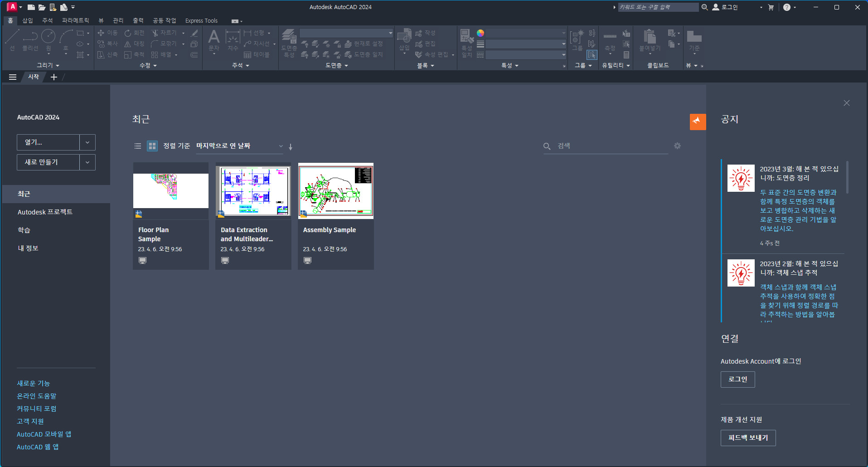Click the Autodesk App Store cart icon
The image size is (868, 467).
point(771,7)
